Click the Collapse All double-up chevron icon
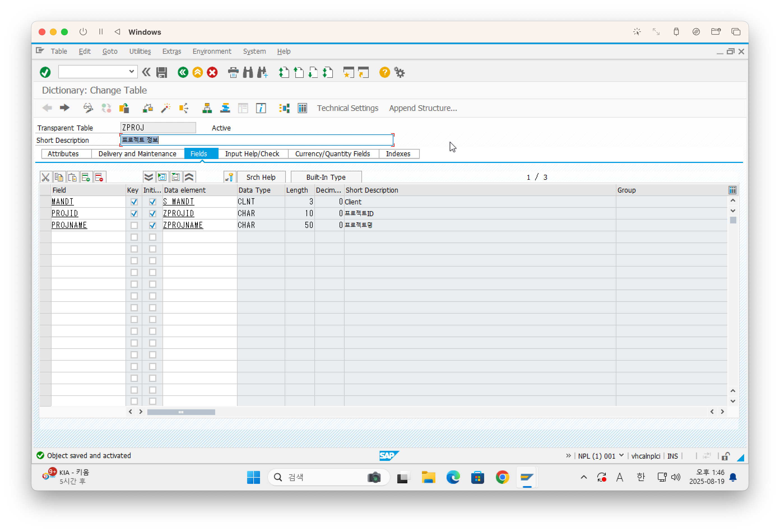 point(189,177)
